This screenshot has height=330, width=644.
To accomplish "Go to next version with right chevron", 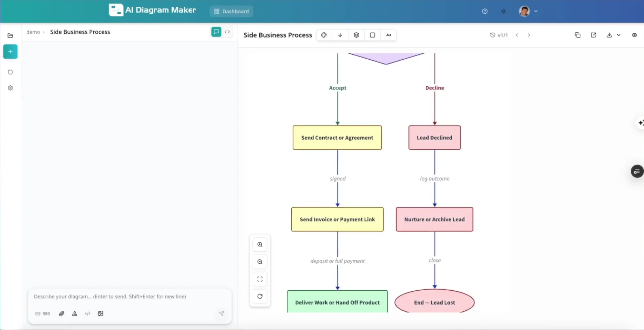I will [x=529, y=35].
